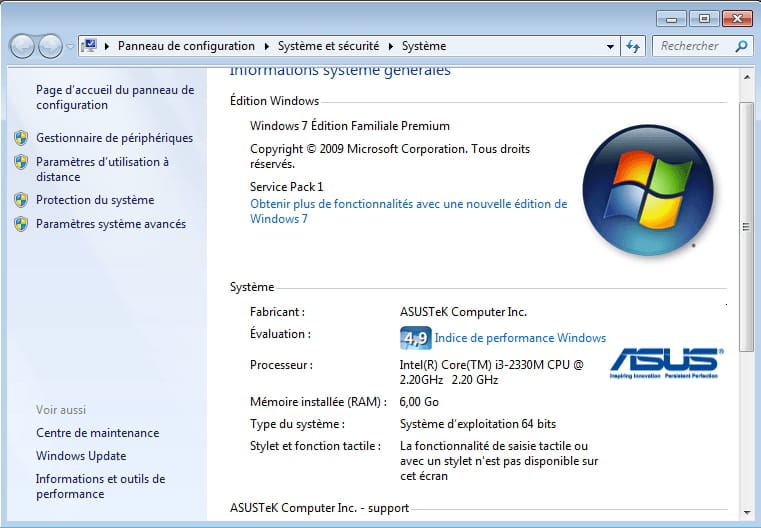Open Windows Update link
Image resolution: width=761 pixels, height=528 pixels.
(81, 456)
